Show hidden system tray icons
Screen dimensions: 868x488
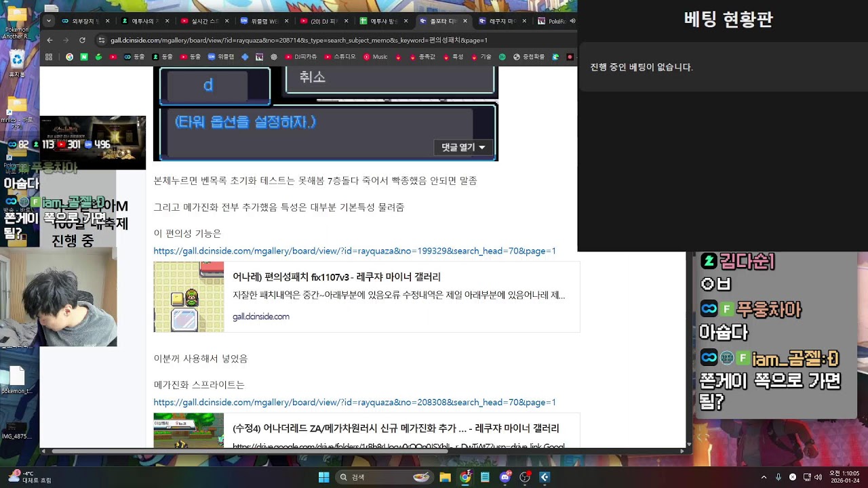pyautogui.click(x=764, y=477)
